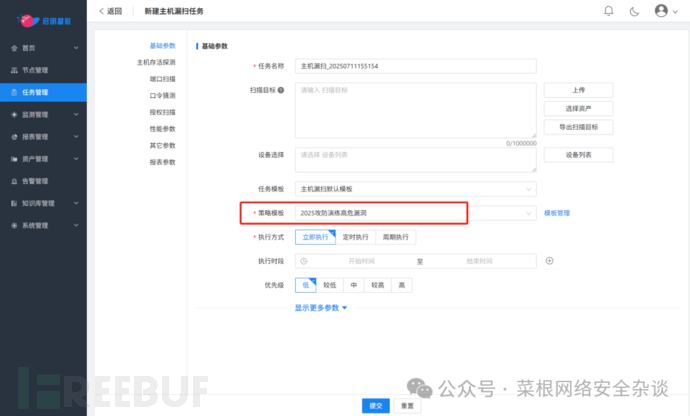The height and width of the screenshot is (416, 690).
Task: Click the clock icon in execution period
Action: pyautogui.click(x=304, y=261)
